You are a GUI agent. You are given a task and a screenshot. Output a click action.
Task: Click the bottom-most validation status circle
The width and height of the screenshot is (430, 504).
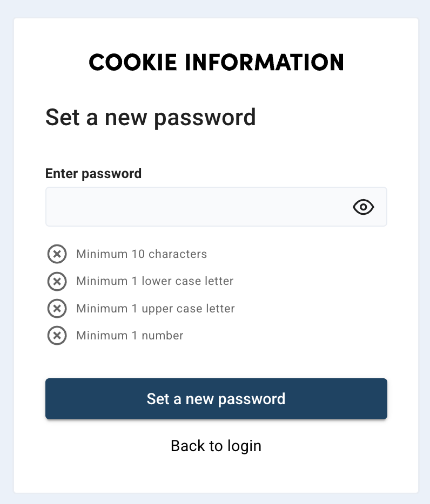click(x=57, y=335)
